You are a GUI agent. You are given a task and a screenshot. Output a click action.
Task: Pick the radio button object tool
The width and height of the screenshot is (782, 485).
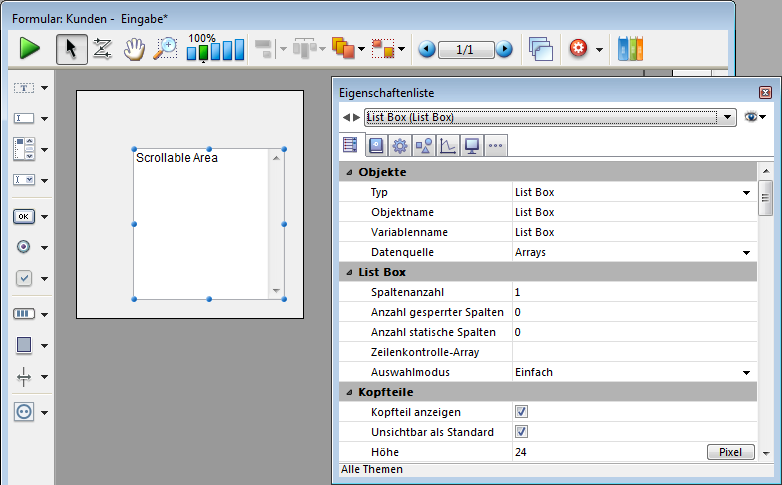[25, 247]
